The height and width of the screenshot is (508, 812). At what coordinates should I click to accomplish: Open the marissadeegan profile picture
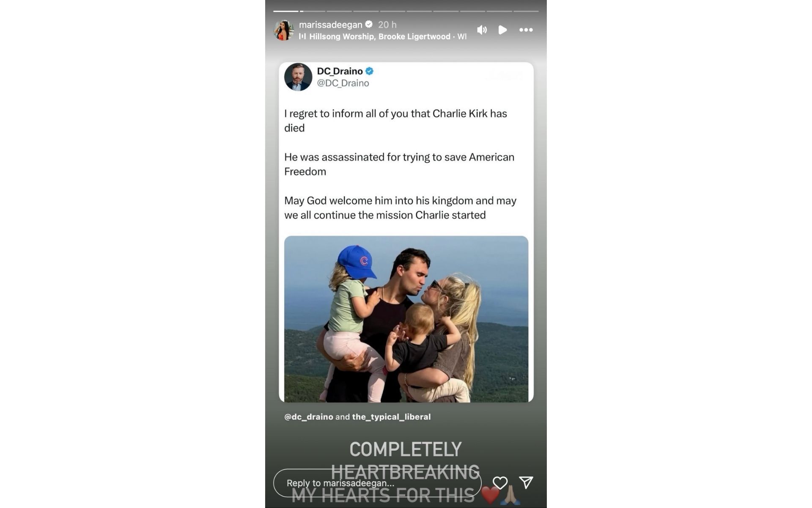click(x=284, y=30)
